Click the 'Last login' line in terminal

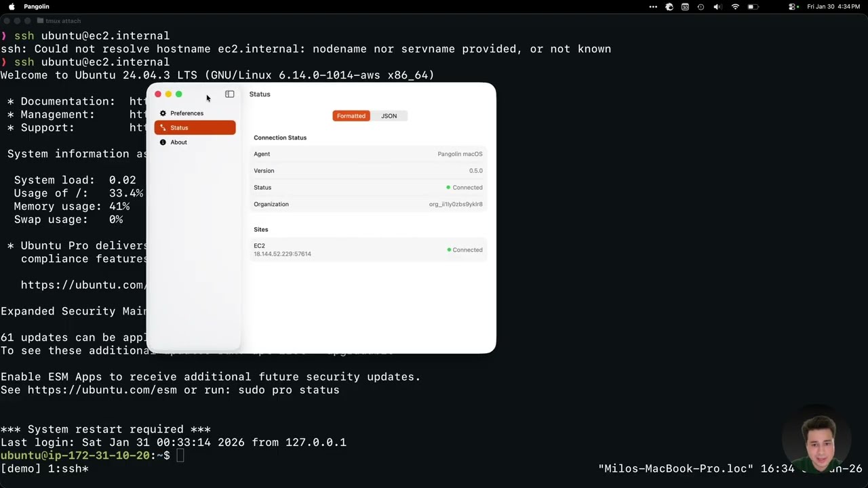pyautogui.click(x=174, y=443)
